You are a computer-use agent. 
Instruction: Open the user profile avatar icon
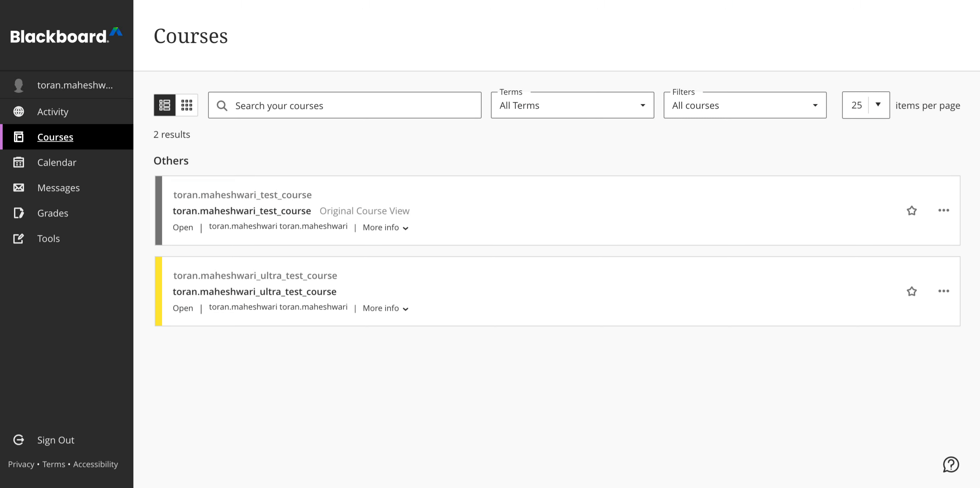click(x=19, y=85)
